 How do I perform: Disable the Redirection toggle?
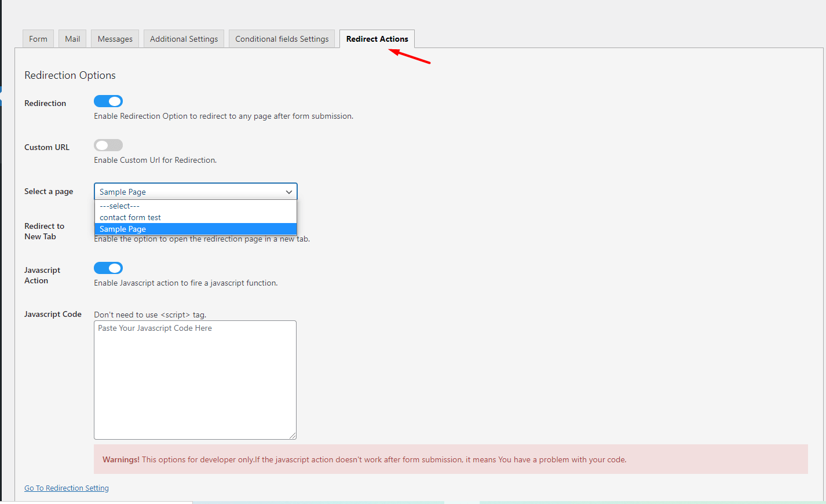tap(108, 101)
